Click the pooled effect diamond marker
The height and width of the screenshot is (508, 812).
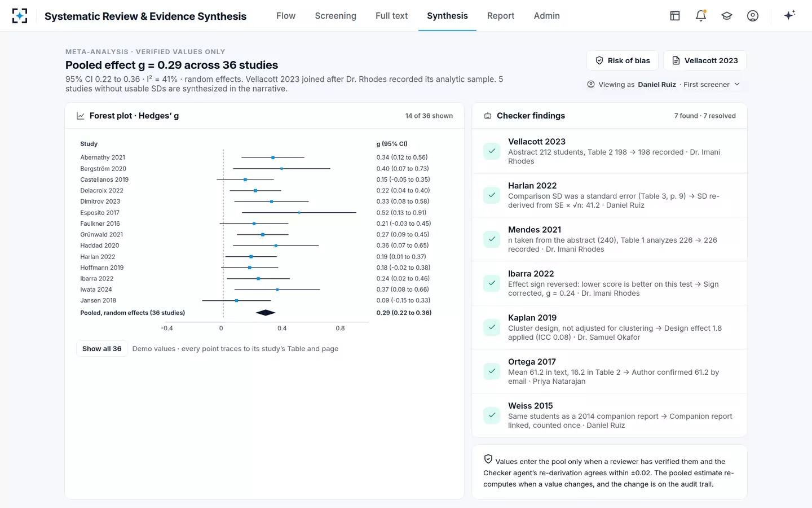coord(266,313)
